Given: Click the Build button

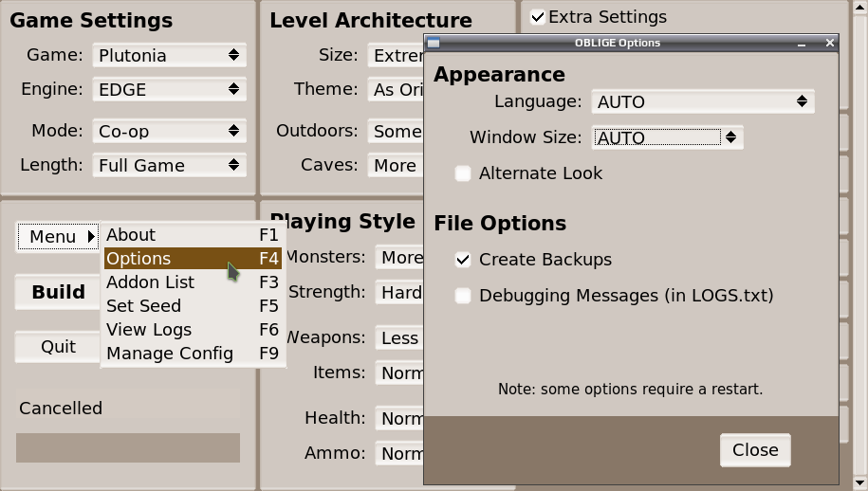Looking at the screenshot, I should pyautogui.click(x=58, y=292).
